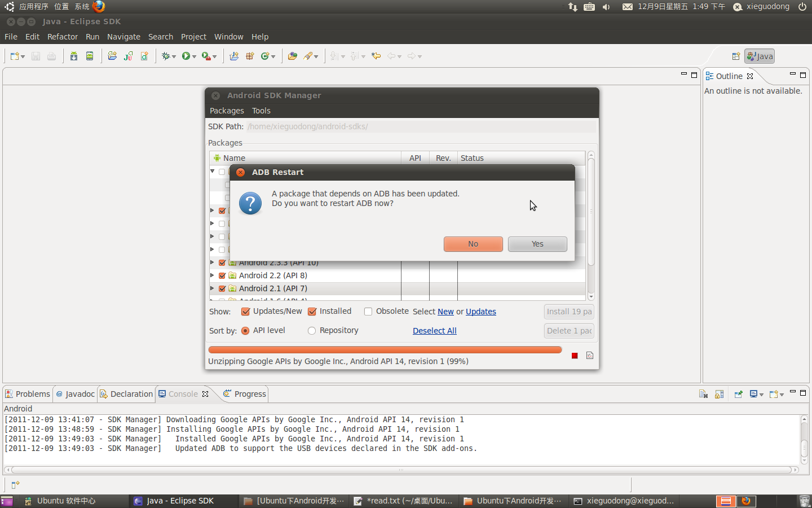Open the Run configurations dropdown arrow

194,56
